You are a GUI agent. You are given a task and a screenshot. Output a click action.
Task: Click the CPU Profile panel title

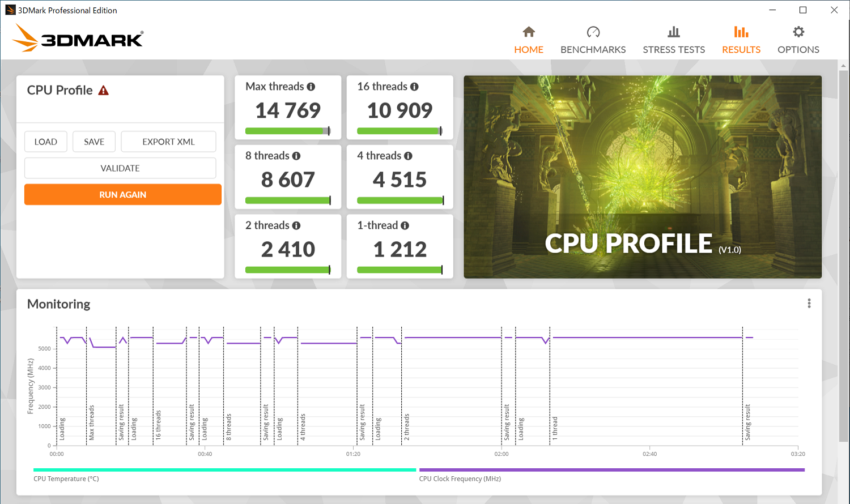[59, 90]
